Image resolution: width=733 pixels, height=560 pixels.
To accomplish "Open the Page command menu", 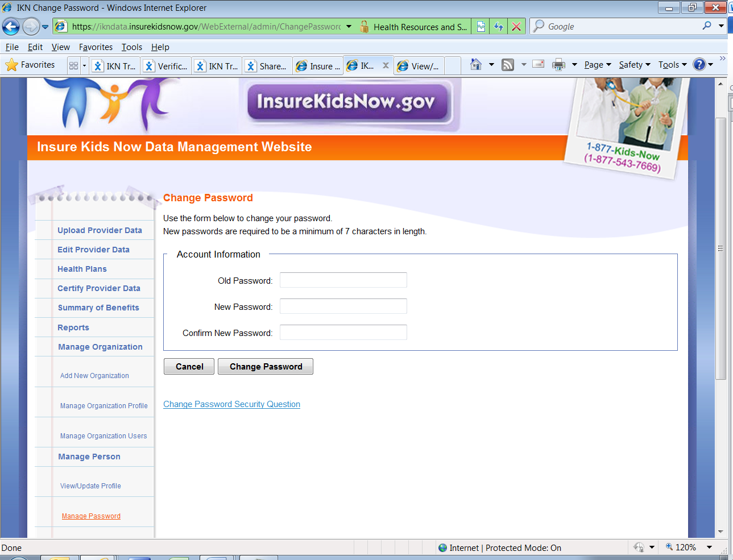I will (598, 65).
